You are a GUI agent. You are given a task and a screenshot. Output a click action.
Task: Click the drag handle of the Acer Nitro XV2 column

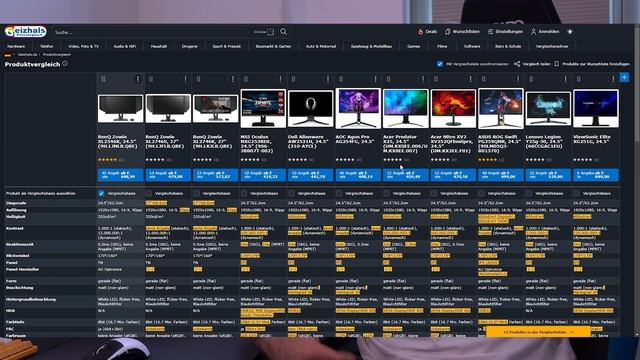click(436, 79)
